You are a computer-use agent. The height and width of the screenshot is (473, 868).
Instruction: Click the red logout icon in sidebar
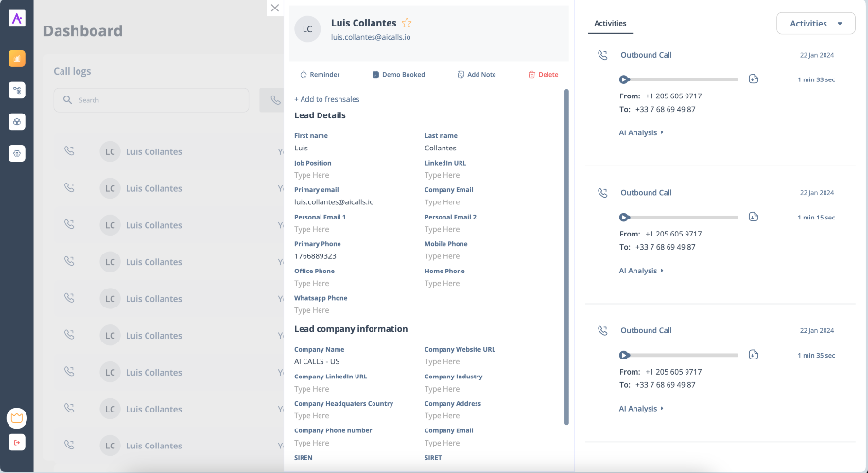point(17,443)
